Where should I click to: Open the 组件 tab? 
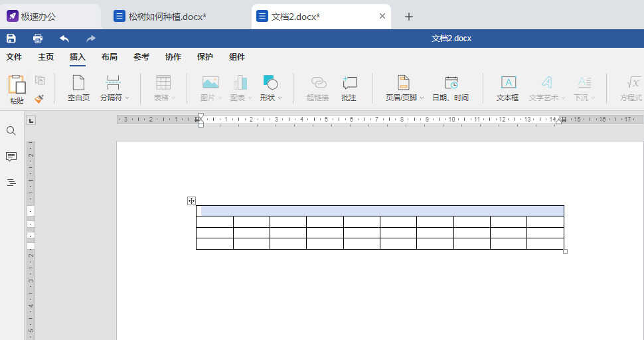point(236,57)
